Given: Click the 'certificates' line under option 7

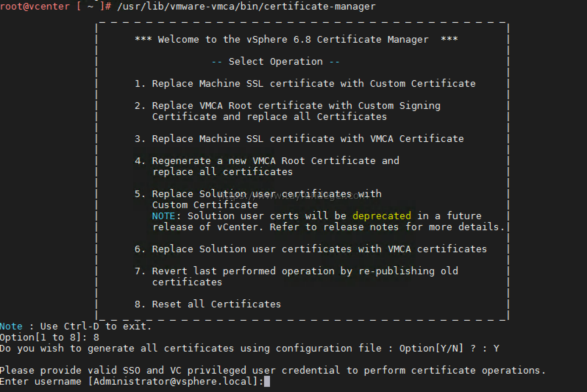Looking at the screenshot, I should [187, 282].
